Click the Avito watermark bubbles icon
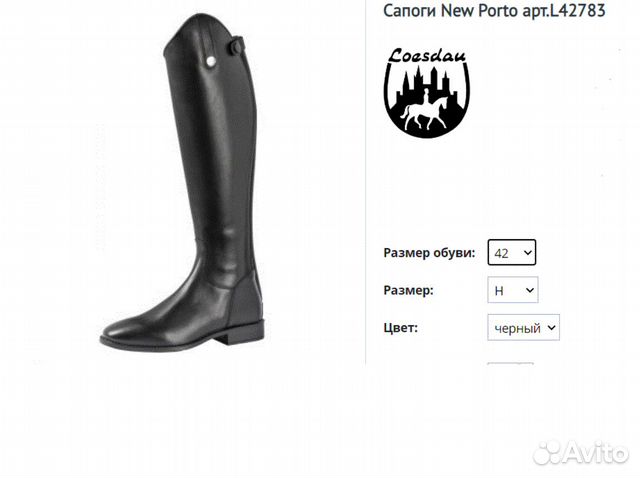Viewport: 640px width, 478px height. [x=549, y=452]
